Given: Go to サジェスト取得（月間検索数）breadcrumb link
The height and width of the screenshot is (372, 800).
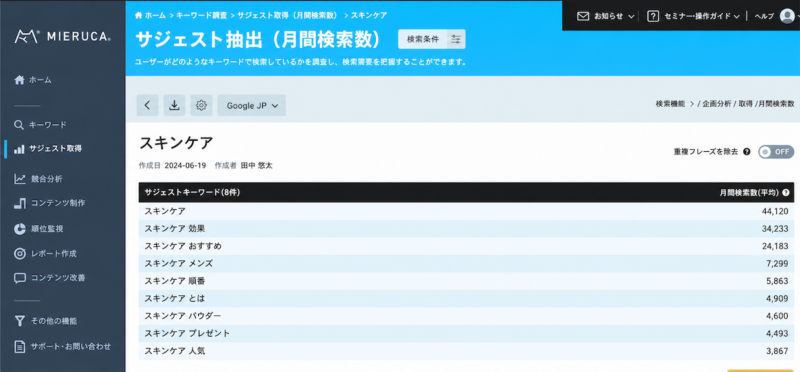Looking at the screenshot, I should (x=287, y=15).
